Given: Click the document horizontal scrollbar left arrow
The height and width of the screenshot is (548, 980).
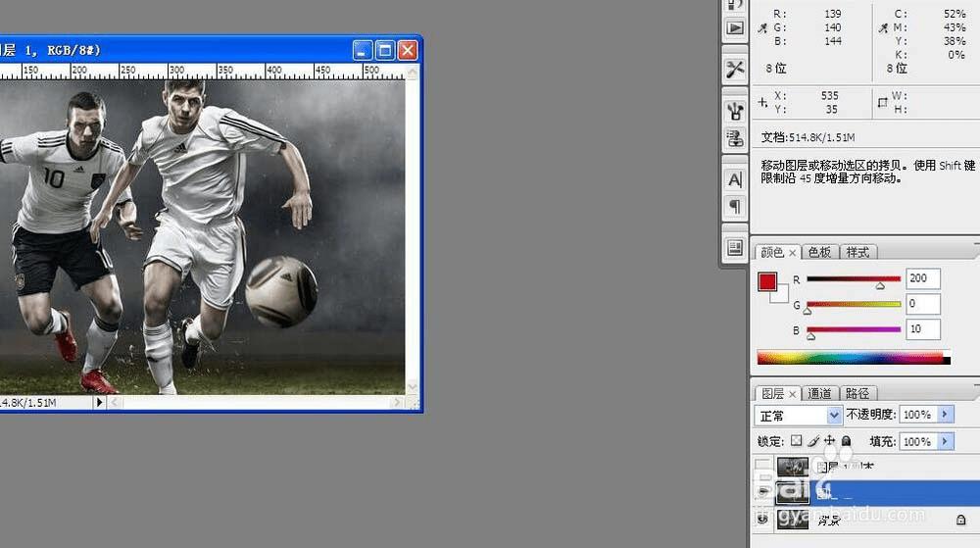Looking at the screenshot, I should (x=115, y=402).
